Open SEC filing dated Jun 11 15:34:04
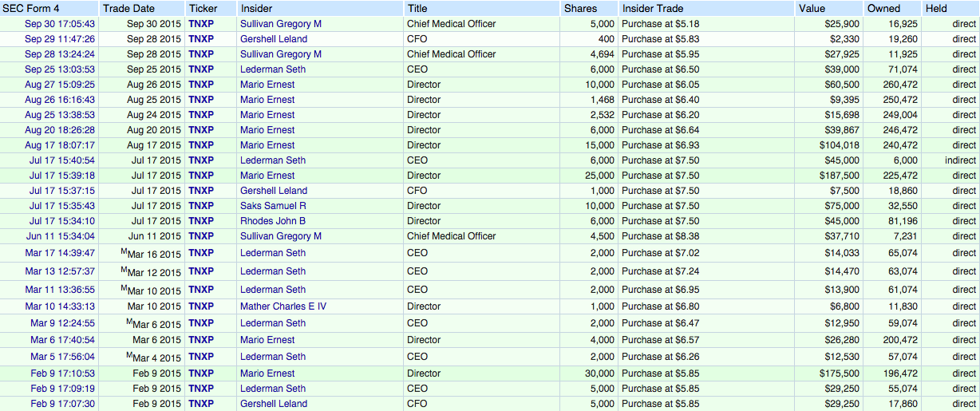Viewport: 980px width, 411px height. click(61, 236)
